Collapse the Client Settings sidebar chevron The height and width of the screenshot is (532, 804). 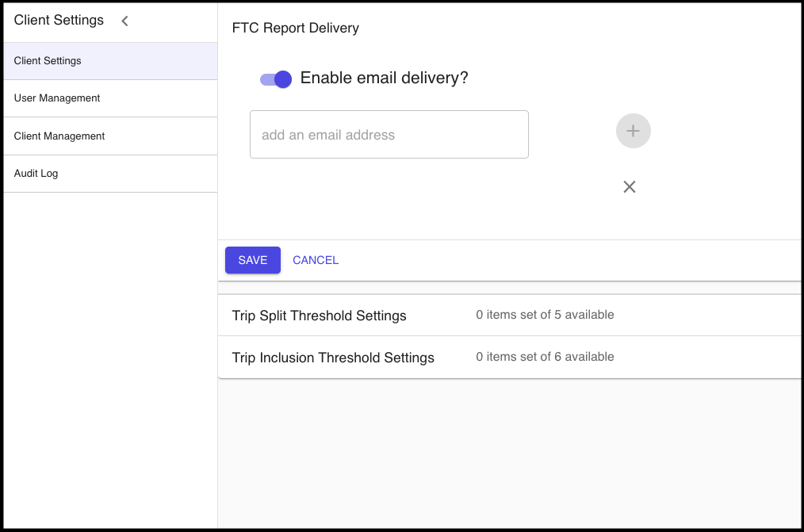(124, 21)
